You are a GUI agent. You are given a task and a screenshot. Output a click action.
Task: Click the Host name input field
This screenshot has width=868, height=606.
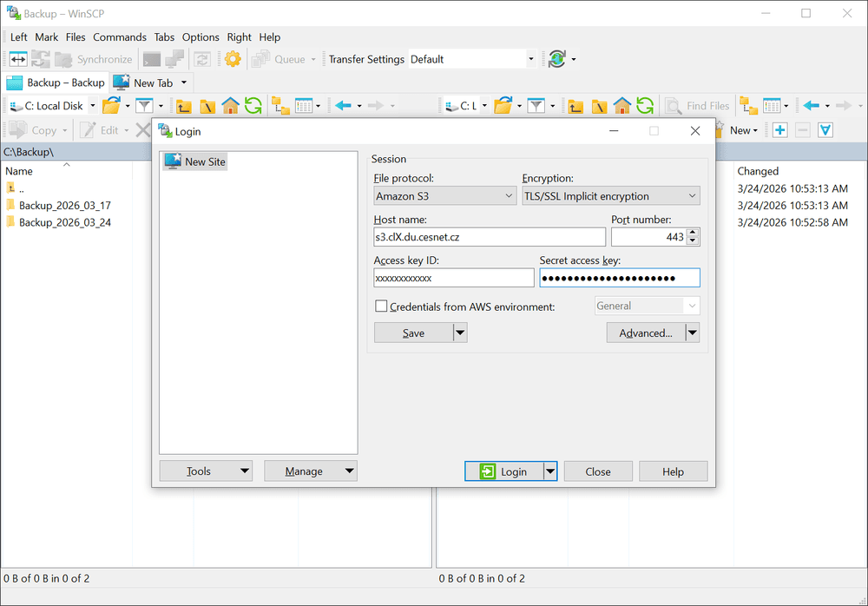[x=490, y=237]
